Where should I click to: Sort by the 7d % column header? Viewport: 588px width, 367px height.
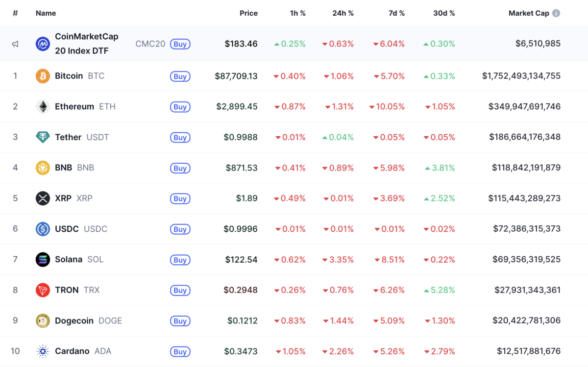396,13
